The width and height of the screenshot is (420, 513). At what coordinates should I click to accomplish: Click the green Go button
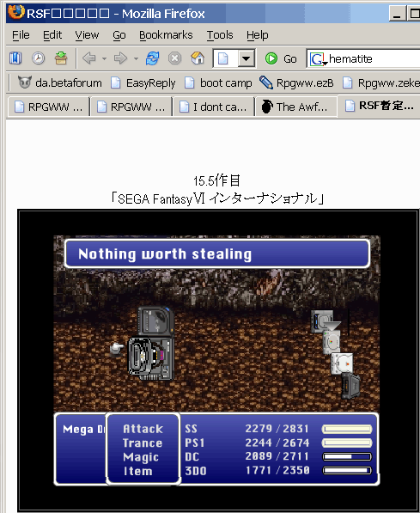281,58
